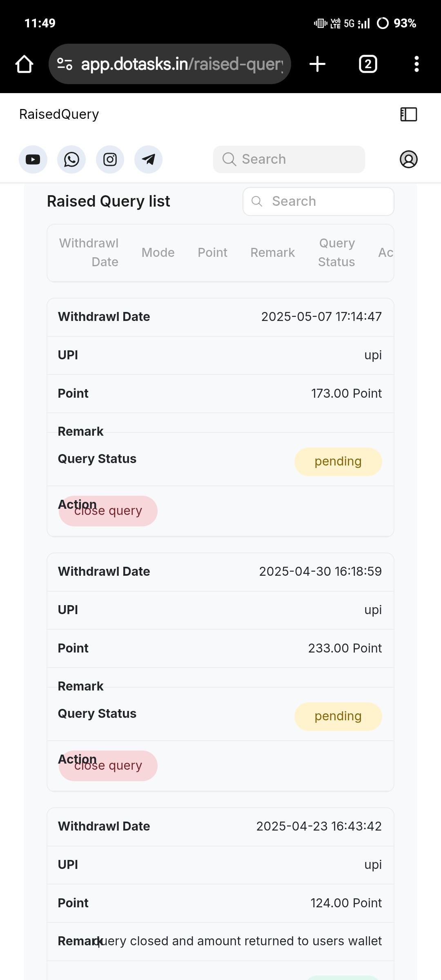The height and width of the screenshot is (980, 441).
Task: Open the user profile account icon
Action: [x=408, y=159]
